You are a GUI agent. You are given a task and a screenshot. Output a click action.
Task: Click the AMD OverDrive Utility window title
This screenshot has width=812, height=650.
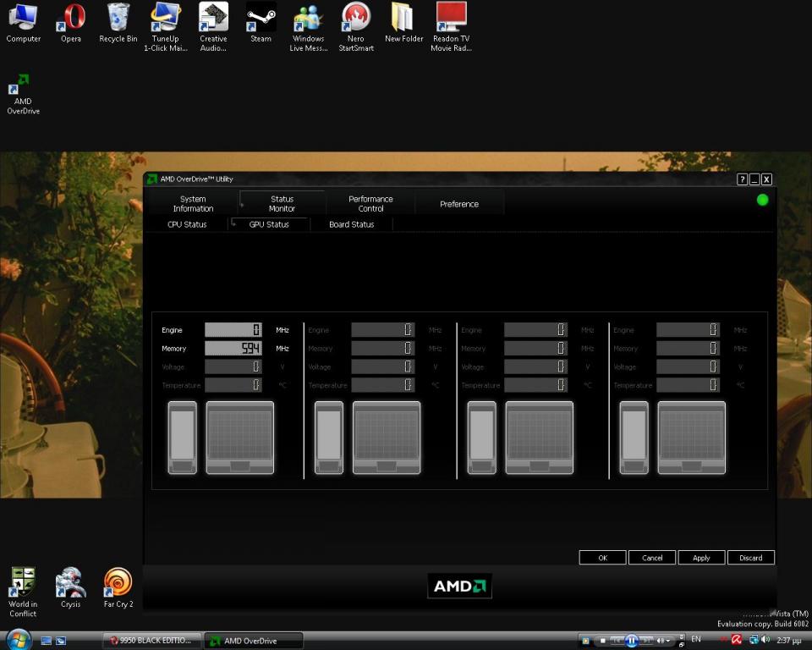point(196,179)
